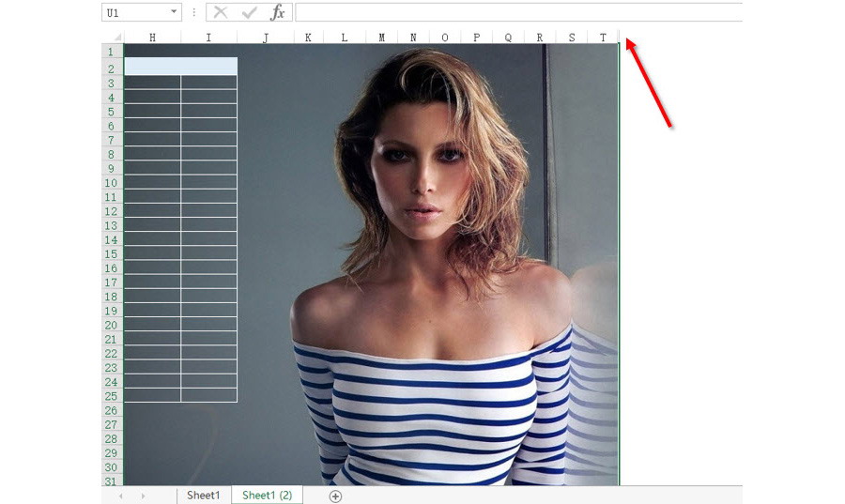845x504 pixels.
Task: Click the Name Box showing U1
Action: tap(142, 12)
